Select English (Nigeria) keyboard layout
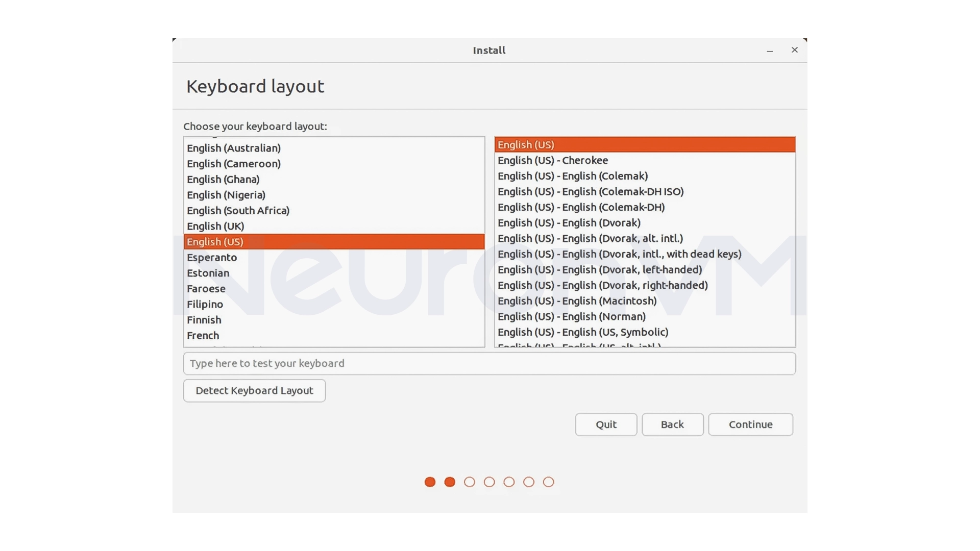The width and height of the screenshot is (980, 551). 226,194
